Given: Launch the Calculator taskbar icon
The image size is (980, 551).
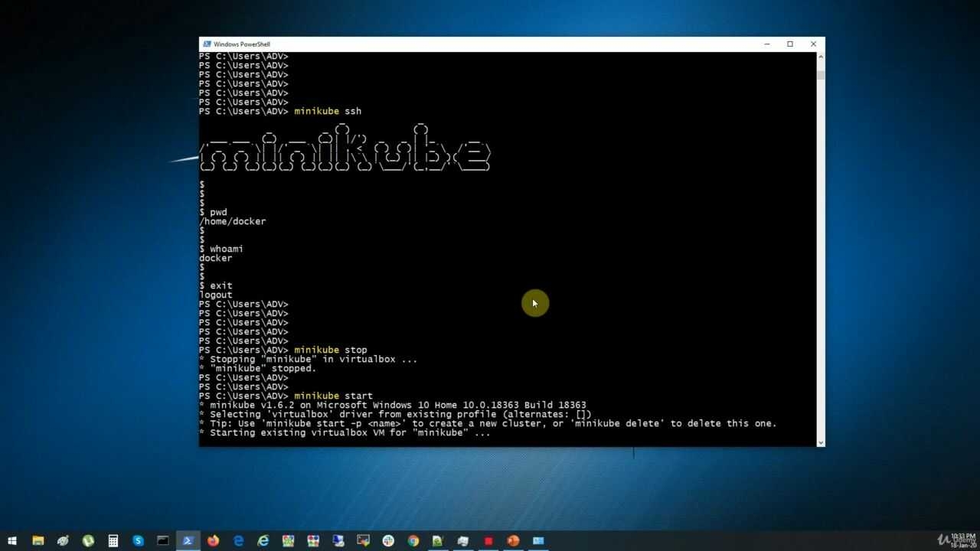Looking at the screenshot, I should coord(113,540).
